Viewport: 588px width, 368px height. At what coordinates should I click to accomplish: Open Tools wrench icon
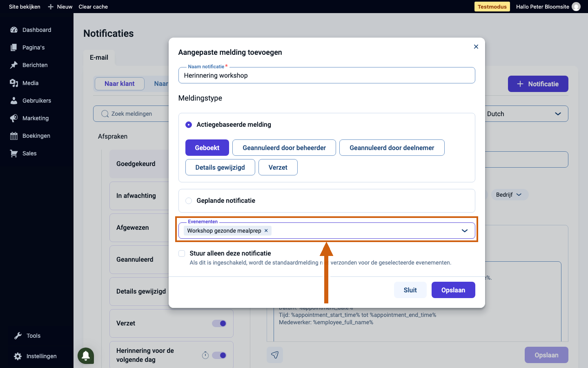coord(18,336)
